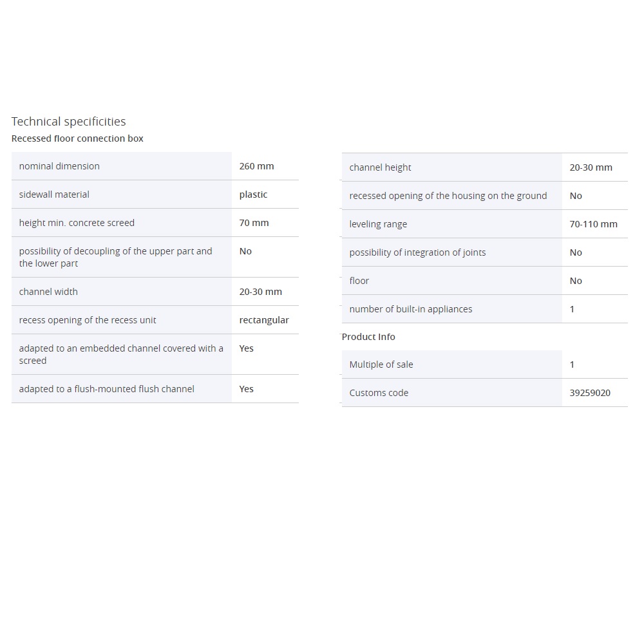The width and height of the screenshot is (644, 644).
Task: Select the embedded channel covered with screed label
Action: coord(121,354)
